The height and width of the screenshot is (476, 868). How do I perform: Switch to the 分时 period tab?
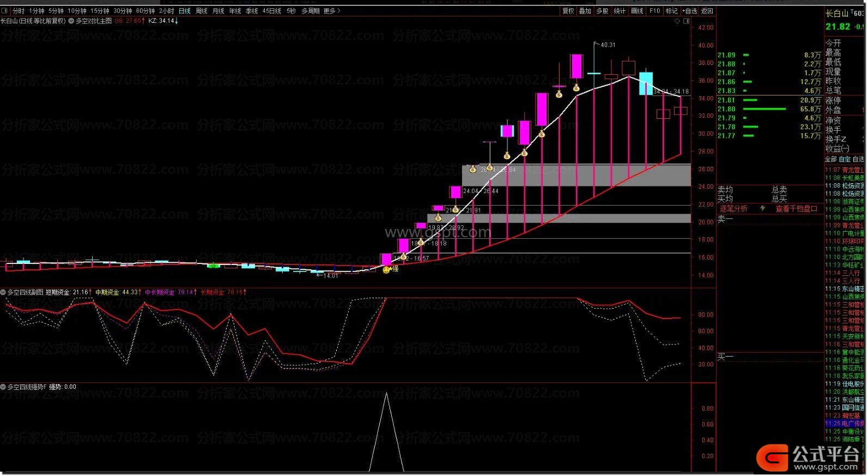19,11
